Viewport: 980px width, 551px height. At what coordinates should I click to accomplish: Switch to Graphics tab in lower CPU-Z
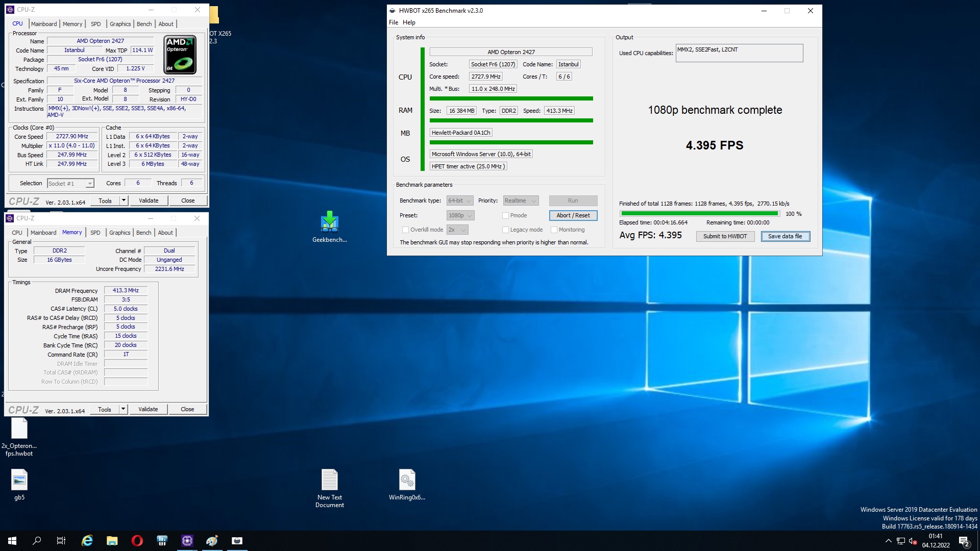tap(120, 233)
